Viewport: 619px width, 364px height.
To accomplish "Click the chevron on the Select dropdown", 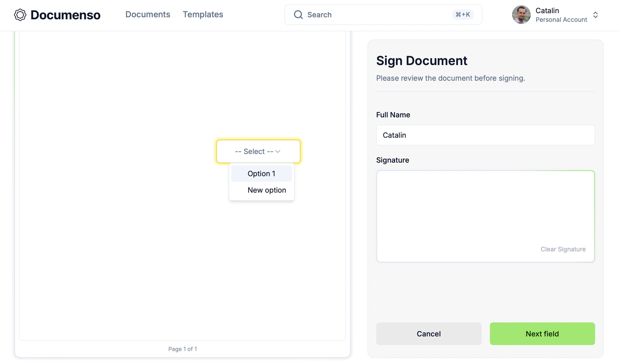I will pos(278,152).
